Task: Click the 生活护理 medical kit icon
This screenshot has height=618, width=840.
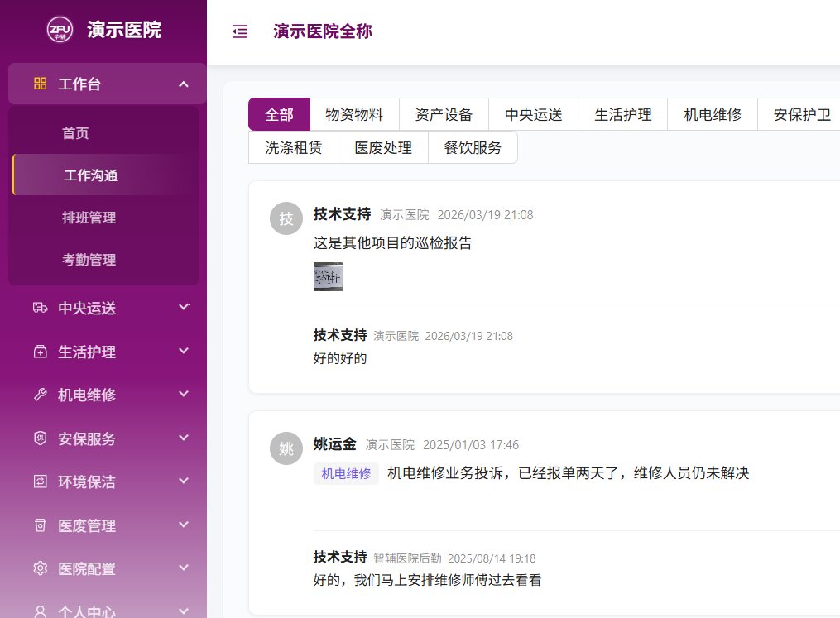Action: [41, 352]
